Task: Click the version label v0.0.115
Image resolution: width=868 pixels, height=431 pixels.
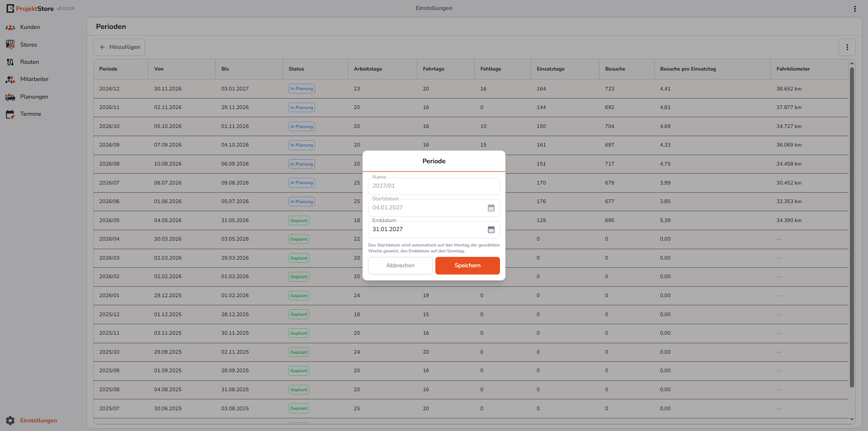Action: tap(65, 9)
